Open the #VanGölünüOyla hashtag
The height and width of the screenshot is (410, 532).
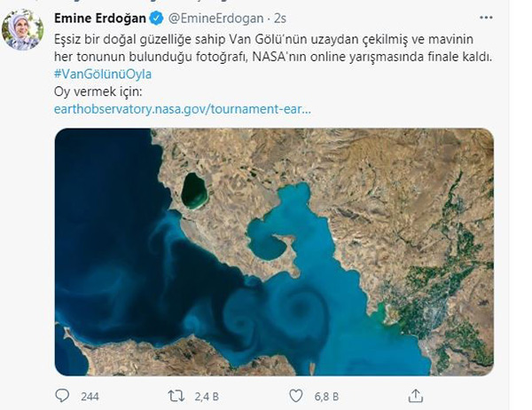pos(102,74)
